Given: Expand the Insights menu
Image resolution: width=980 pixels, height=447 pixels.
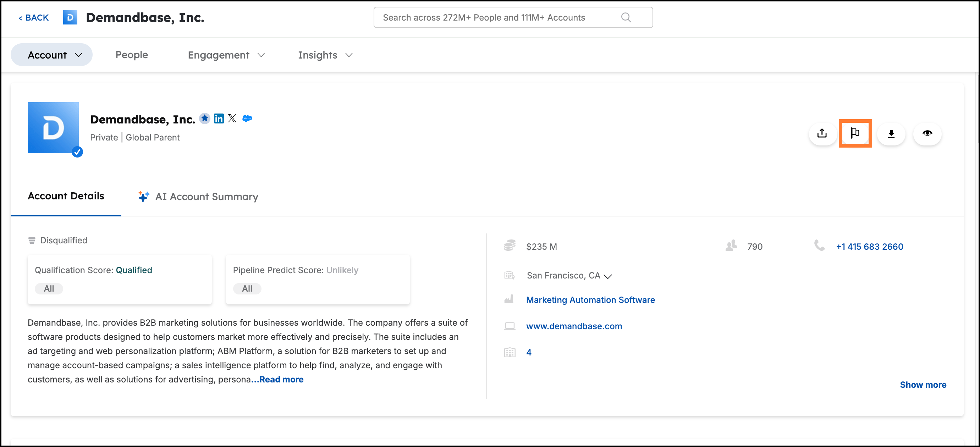Looking at the screenshot, I should [x=325, y=56].
